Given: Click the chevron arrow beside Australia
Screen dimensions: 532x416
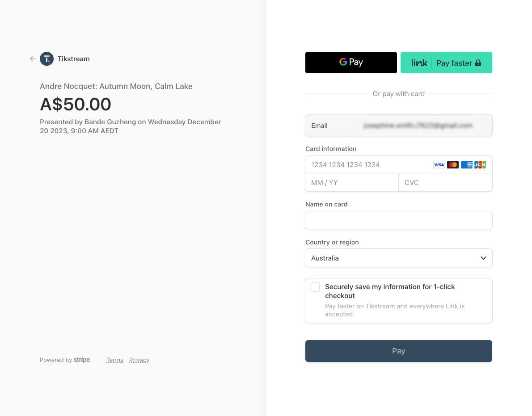Looking at the screenshot, I should tap(483, 258).
